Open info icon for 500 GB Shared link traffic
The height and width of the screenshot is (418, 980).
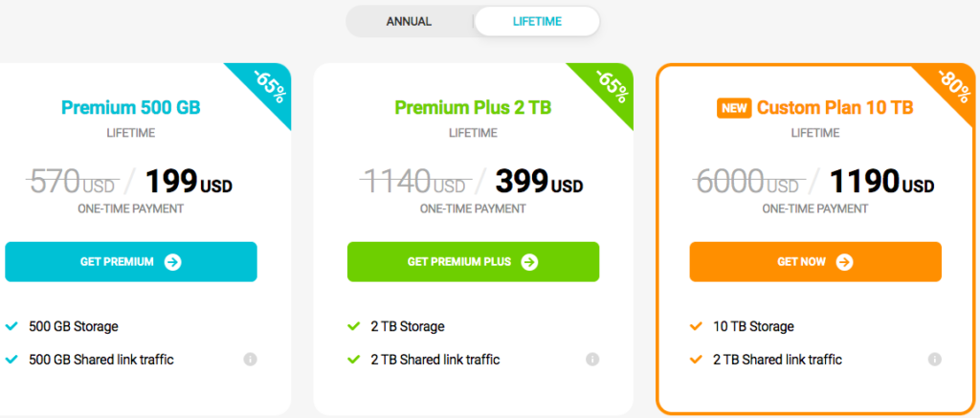[x=250, y=360]
